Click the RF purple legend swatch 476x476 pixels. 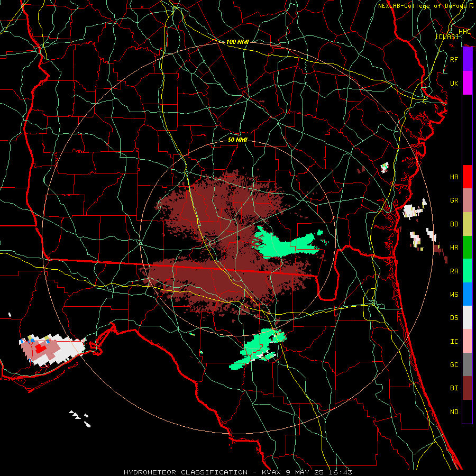[x=467, y=59]
